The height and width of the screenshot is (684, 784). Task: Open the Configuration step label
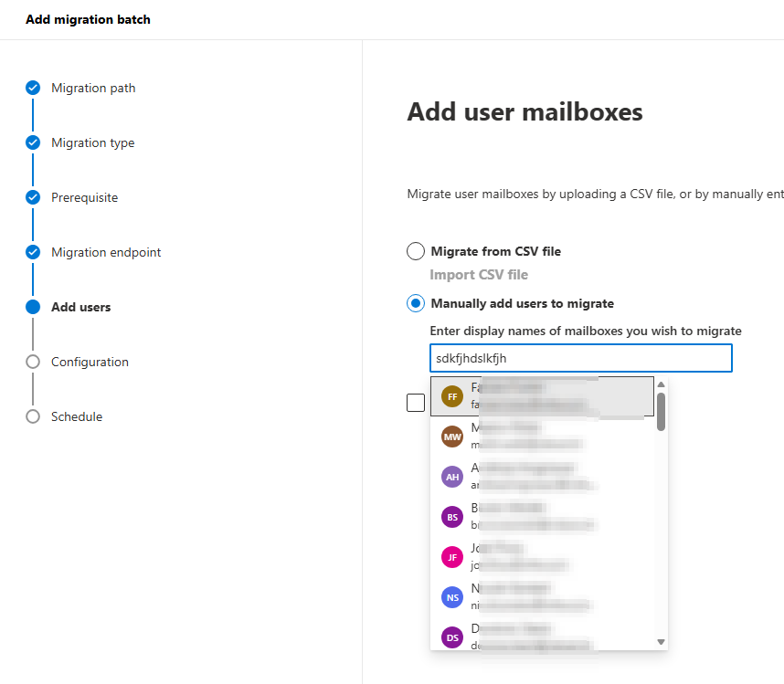(90, 362)
